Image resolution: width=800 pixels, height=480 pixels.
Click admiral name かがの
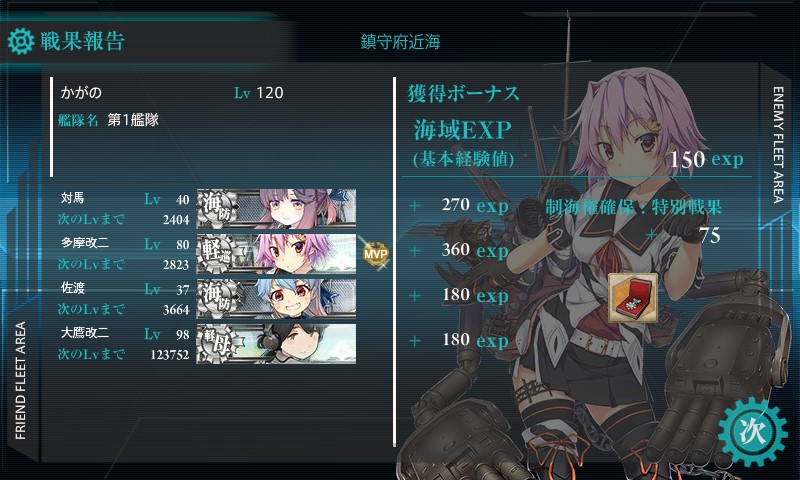81,92
